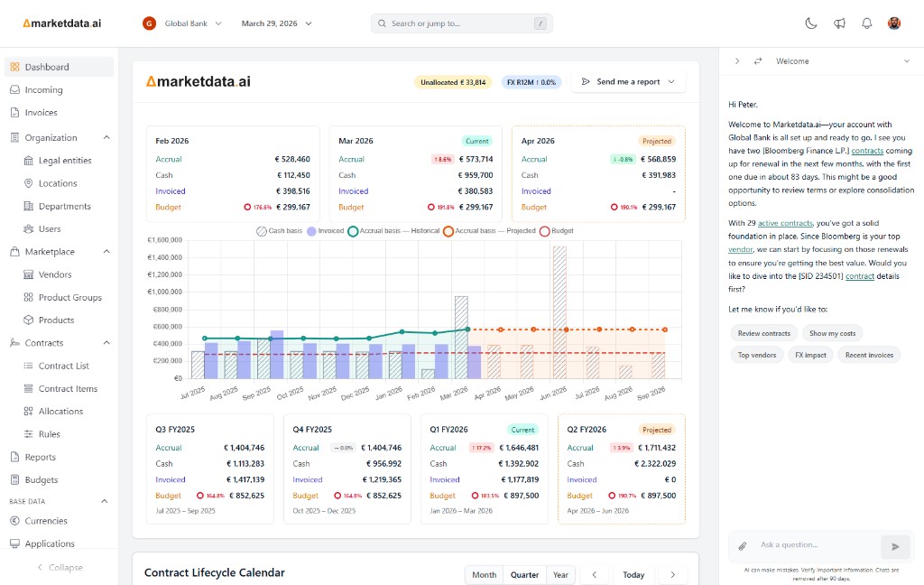Focus the Search or jump to field
Image resolution: width=924 pixels, height=585 pixels.
461,23
